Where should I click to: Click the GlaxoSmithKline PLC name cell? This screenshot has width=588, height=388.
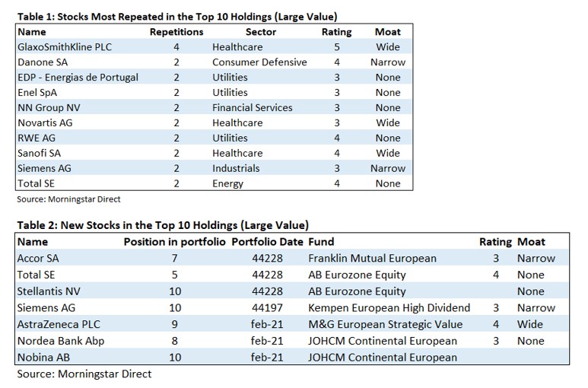(x=65, y=47)
